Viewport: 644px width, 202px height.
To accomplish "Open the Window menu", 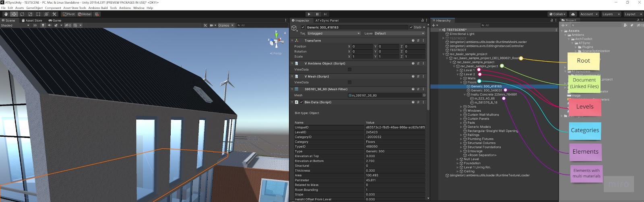I will [x=138, y=8].
